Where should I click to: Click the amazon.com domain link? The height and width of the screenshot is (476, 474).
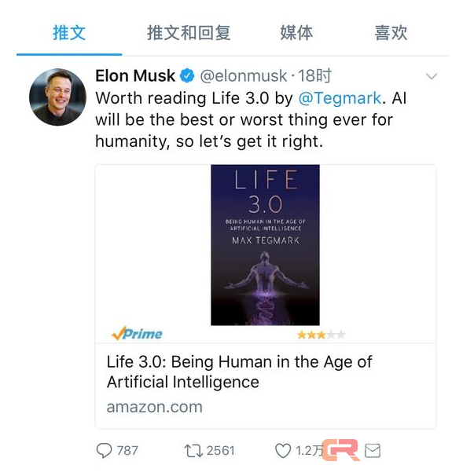[x=154, y=407]
